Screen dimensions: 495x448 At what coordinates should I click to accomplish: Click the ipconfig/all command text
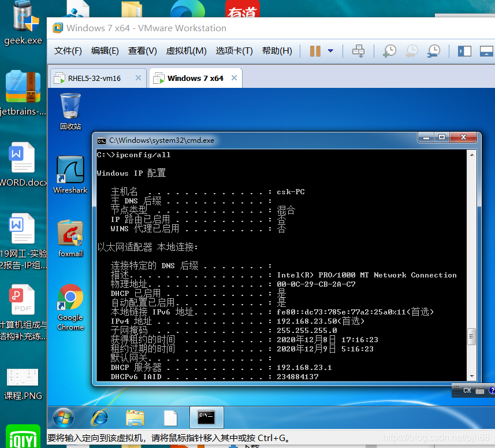click(143, 155)
